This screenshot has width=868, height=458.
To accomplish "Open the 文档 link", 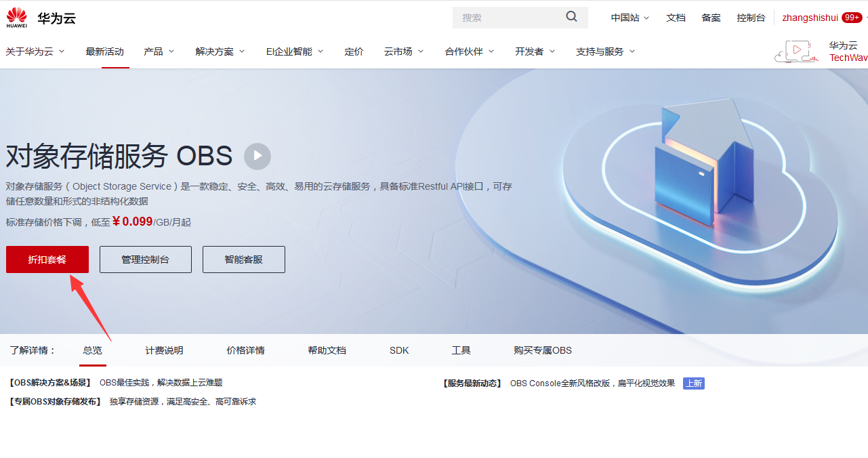I will tap(676, 18).
